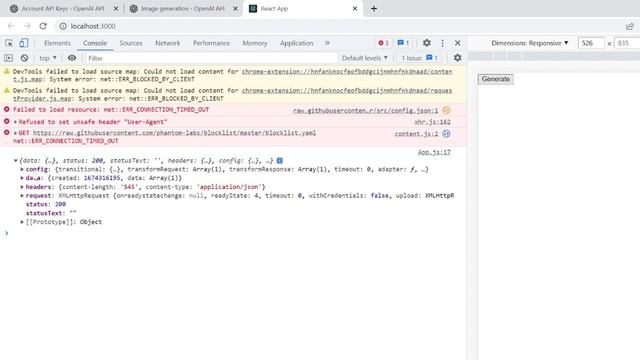Image resolution: width=640 pixels, height=360 pixels.
Task: Show more DevTools tabs chevron
Action: [327, 43]
